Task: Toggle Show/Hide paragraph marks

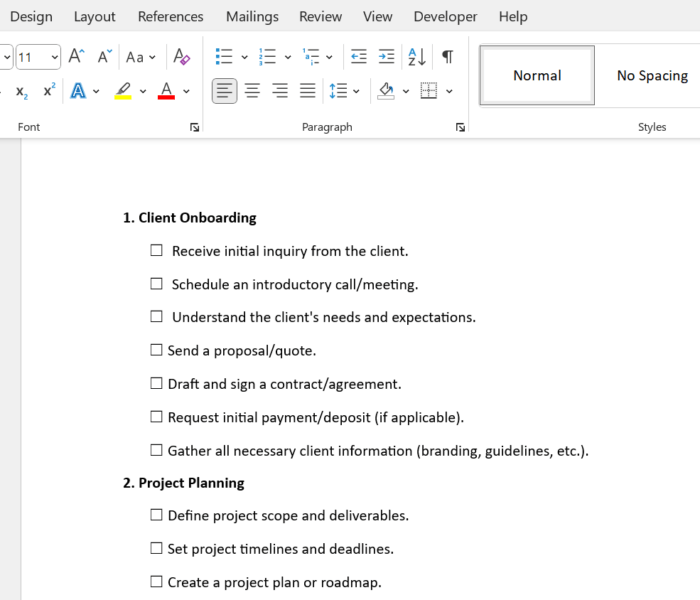Action: tap(447, 57)
